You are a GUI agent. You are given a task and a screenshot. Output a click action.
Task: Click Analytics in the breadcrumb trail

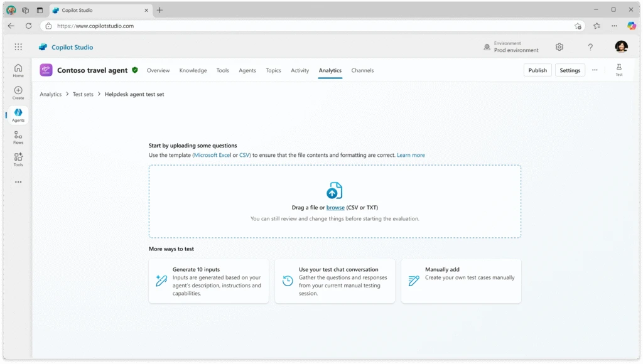[50, 94]
